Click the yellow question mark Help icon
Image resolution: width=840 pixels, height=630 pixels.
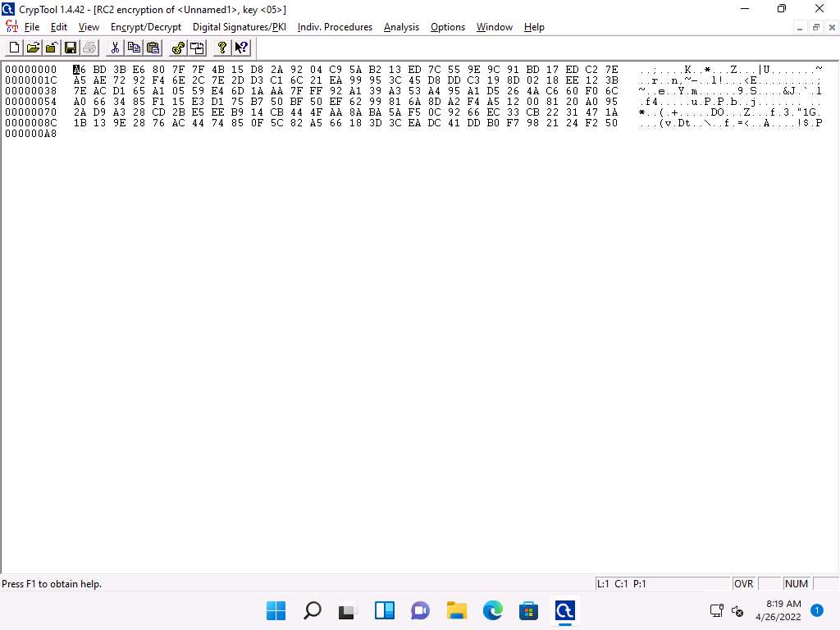click(221, 48)
